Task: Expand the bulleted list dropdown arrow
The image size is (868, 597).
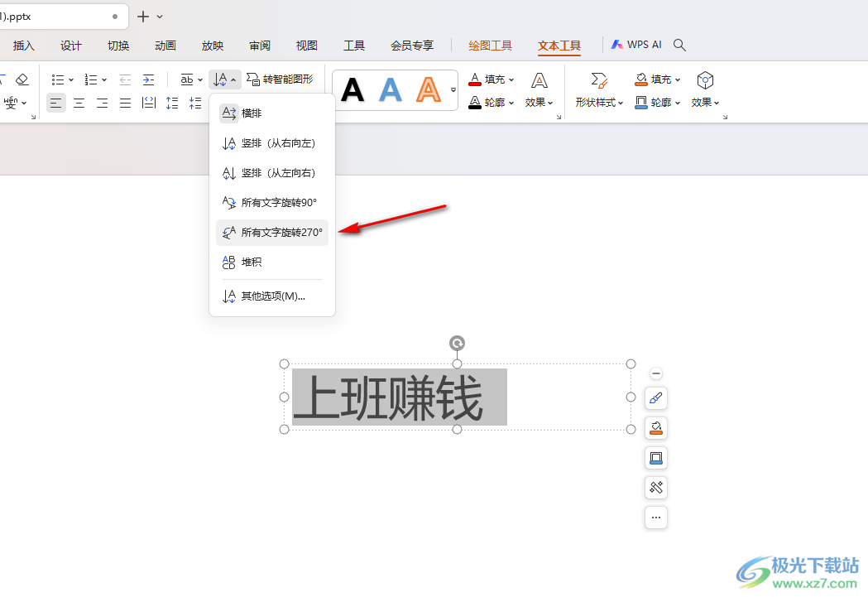Action: click(71, 80)
